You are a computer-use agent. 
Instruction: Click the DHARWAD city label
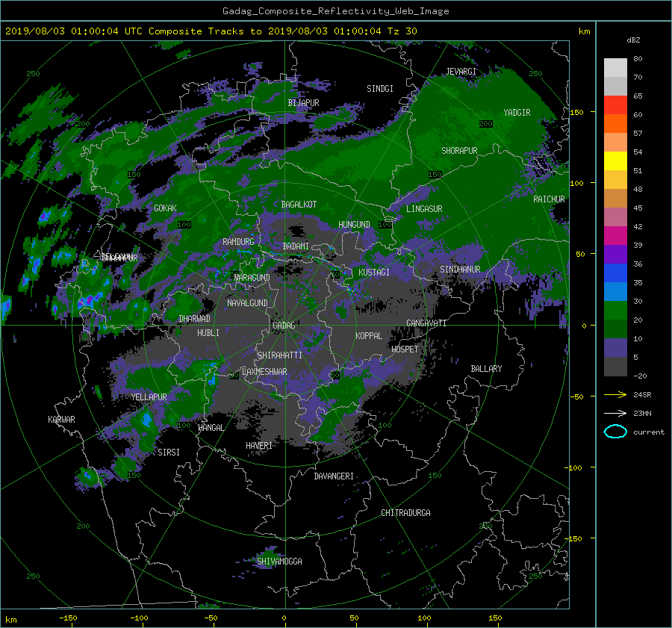click(x=195, y=319)
